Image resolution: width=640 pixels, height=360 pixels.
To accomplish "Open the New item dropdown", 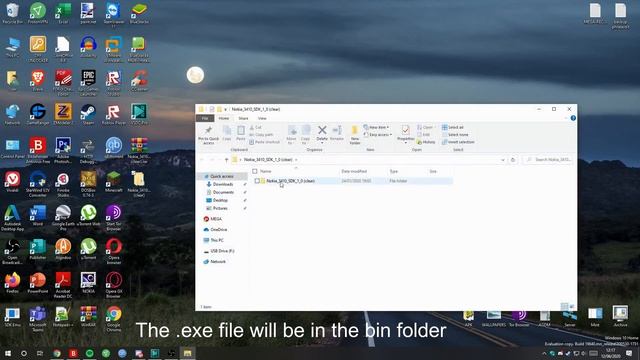I will pos(376,127).
